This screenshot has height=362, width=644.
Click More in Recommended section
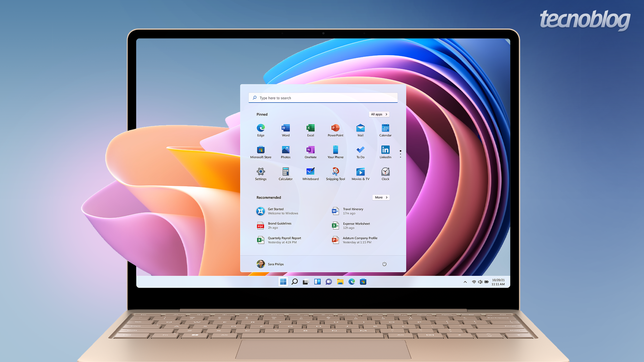coord(381,197)
